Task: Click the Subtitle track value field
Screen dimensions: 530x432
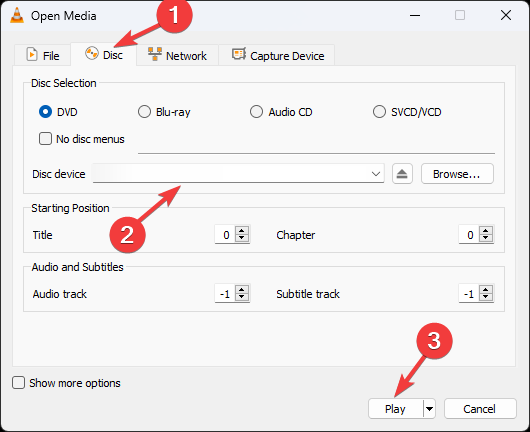Action: (469, 293)
